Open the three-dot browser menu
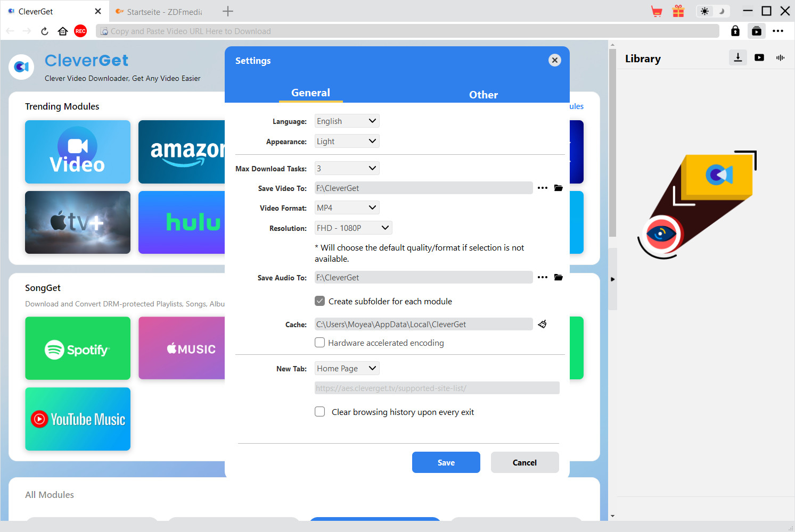Screen dimensions: 795x532 778,31
